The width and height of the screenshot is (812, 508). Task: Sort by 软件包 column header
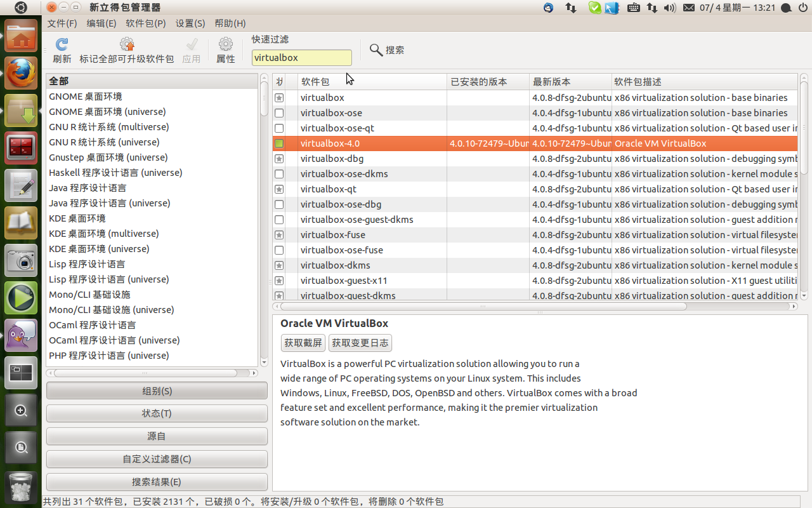point(372,82)
